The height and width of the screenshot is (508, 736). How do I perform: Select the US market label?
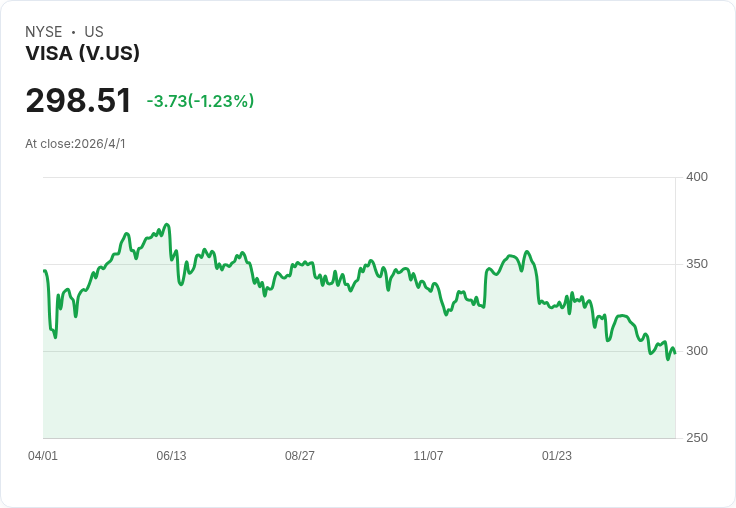tap(94, 32)
